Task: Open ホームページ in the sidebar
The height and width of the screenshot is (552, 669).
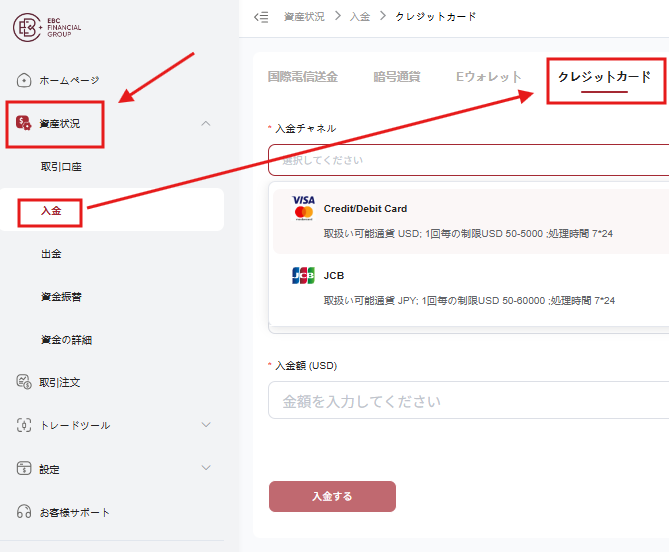Action: click(x=69, y=80)
